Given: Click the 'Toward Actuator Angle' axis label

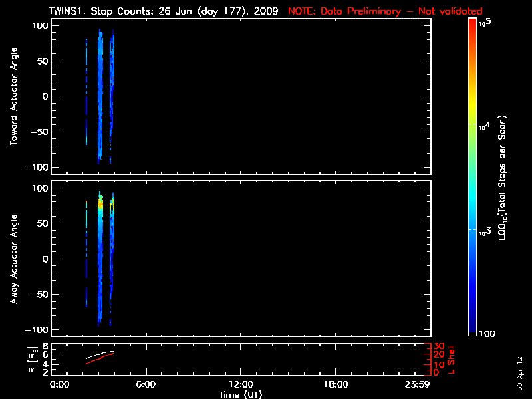Looking at the screenshot, I should pyautogui.click(x=13, y=96).
